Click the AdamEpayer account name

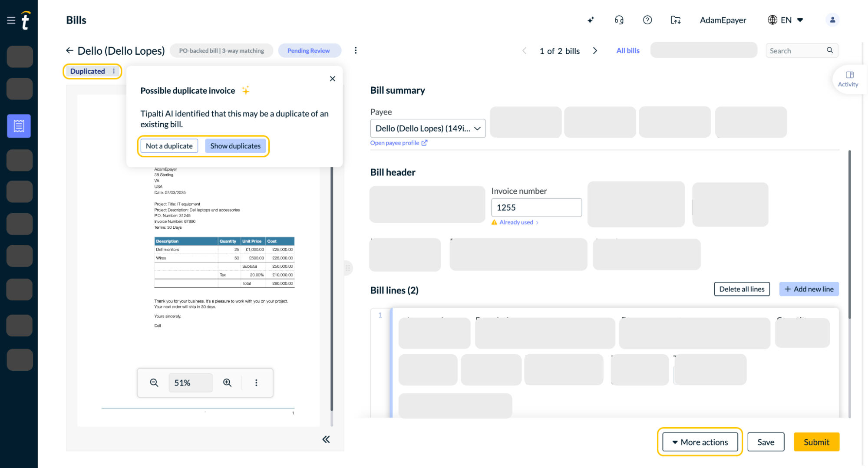point(723,20)
